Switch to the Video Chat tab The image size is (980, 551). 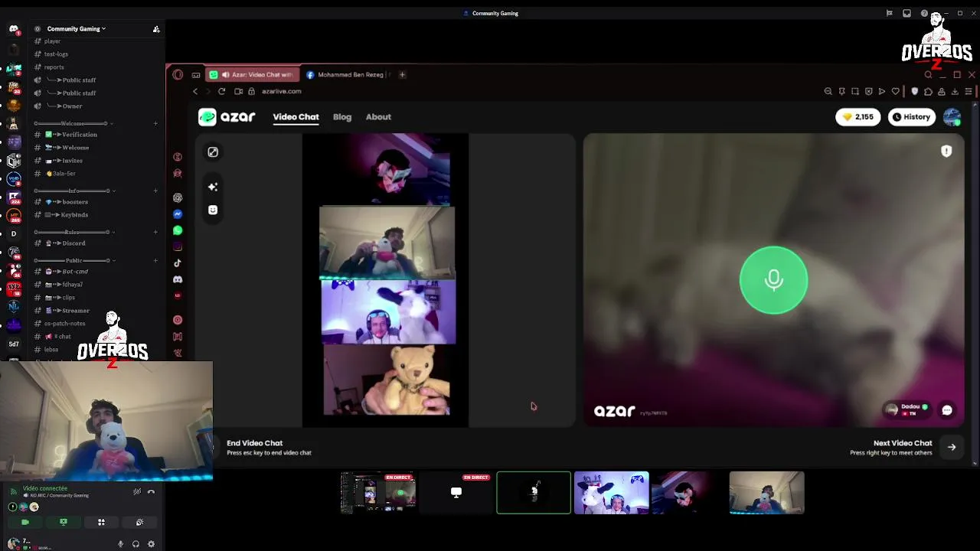pos(296,117)
